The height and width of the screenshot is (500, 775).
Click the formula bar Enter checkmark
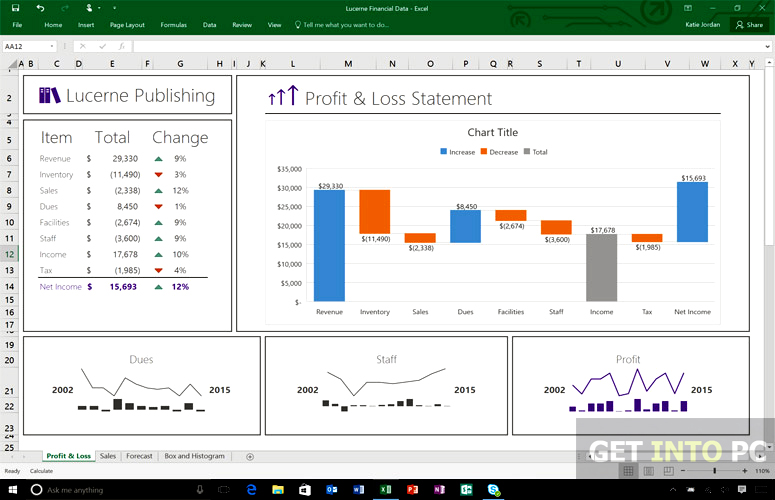coord(102,46)
